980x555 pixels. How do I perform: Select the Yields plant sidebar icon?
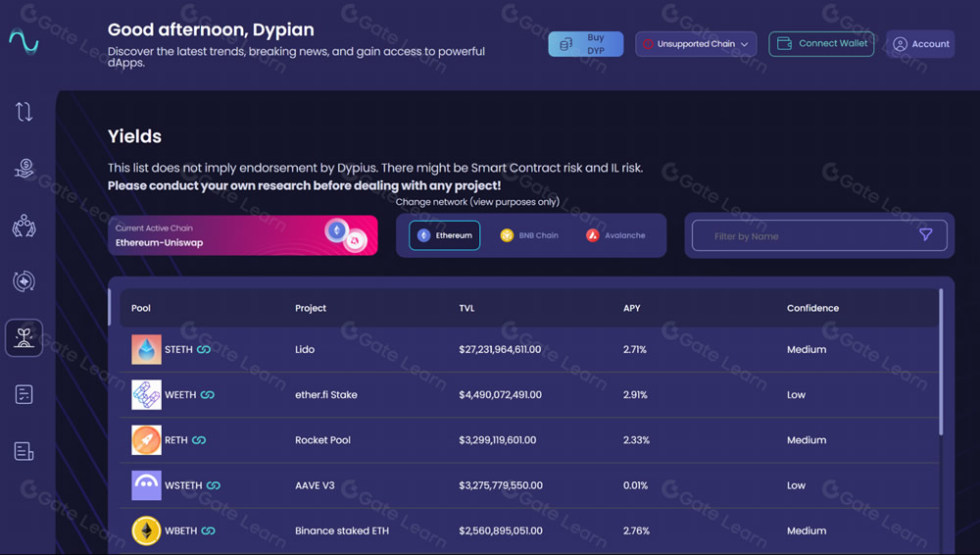tap(24, 338)
